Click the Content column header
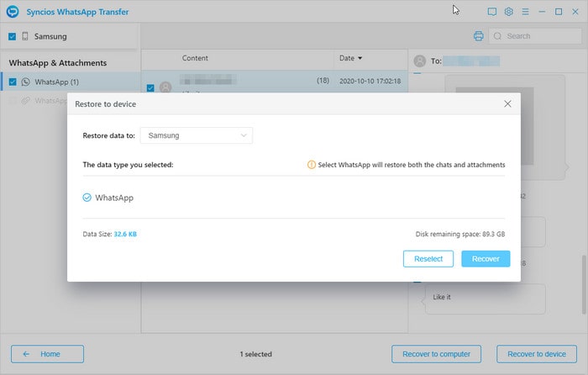Image resolution: width=588 pixels, height=375 pixels. (195, 58)
